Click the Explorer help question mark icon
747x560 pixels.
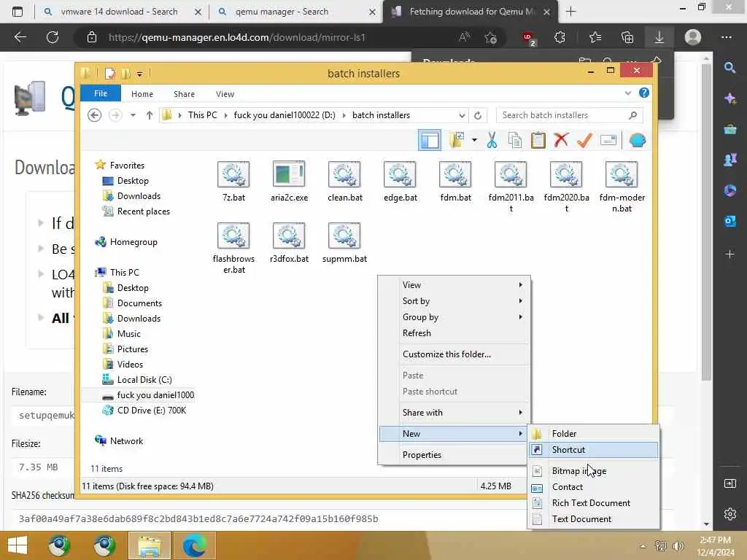[x=643, y=93]
